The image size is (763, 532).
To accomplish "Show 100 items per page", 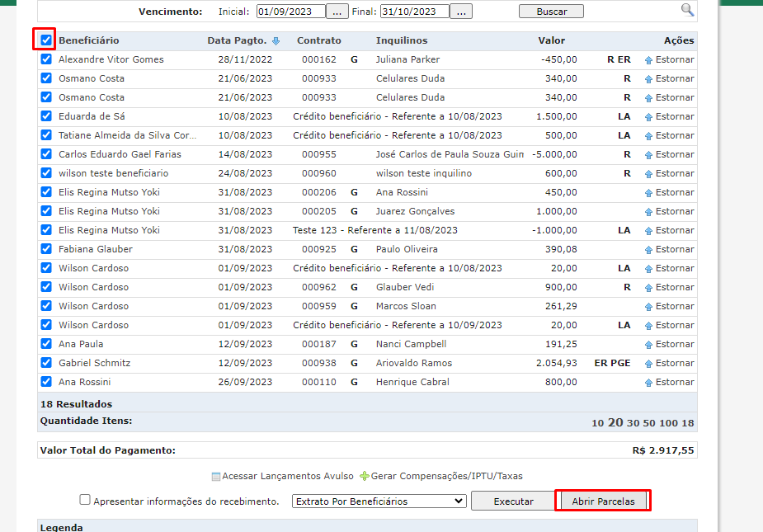I will point(668,423).
